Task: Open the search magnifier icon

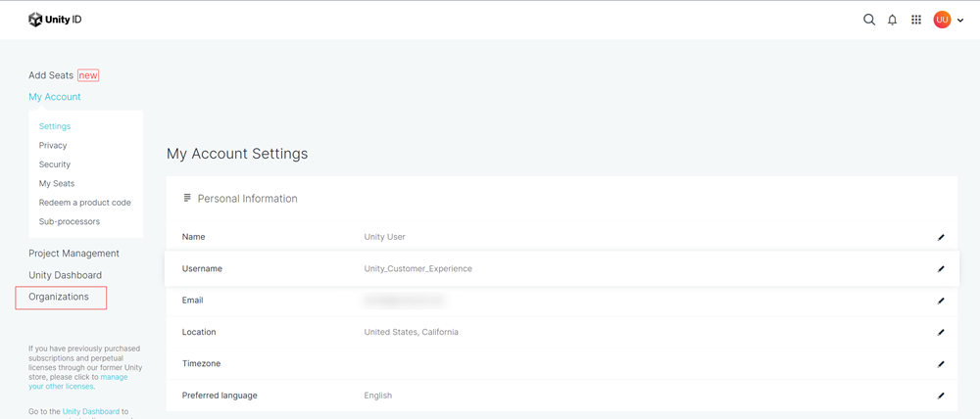Action: tap(869, 20)
